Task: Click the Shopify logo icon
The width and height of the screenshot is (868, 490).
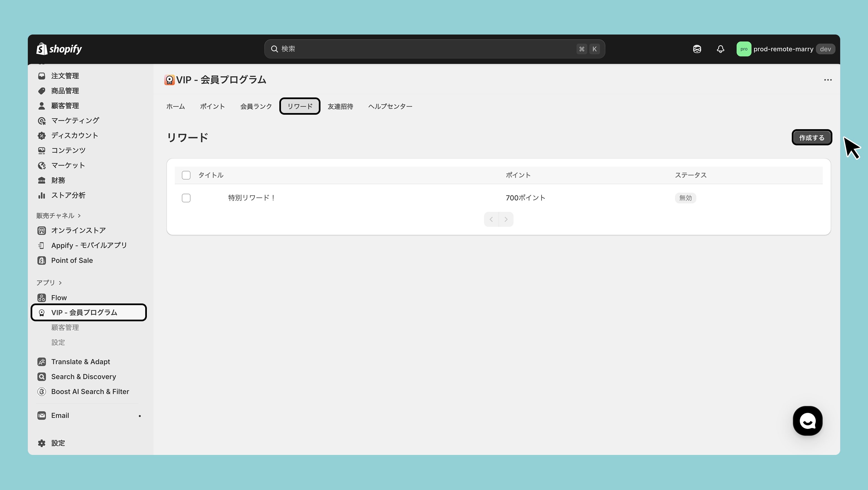Action: coord(42,49)
